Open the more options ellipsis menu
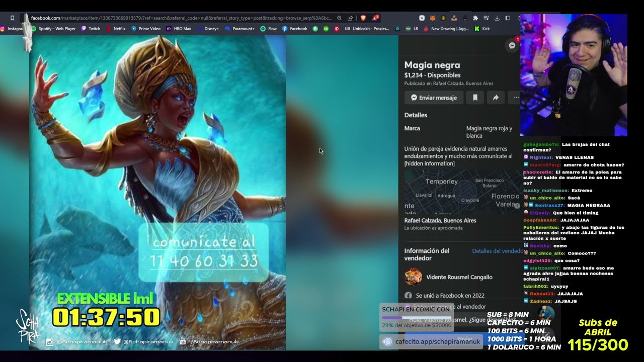Viewport: 644px width, 362px height. (516, 98)
